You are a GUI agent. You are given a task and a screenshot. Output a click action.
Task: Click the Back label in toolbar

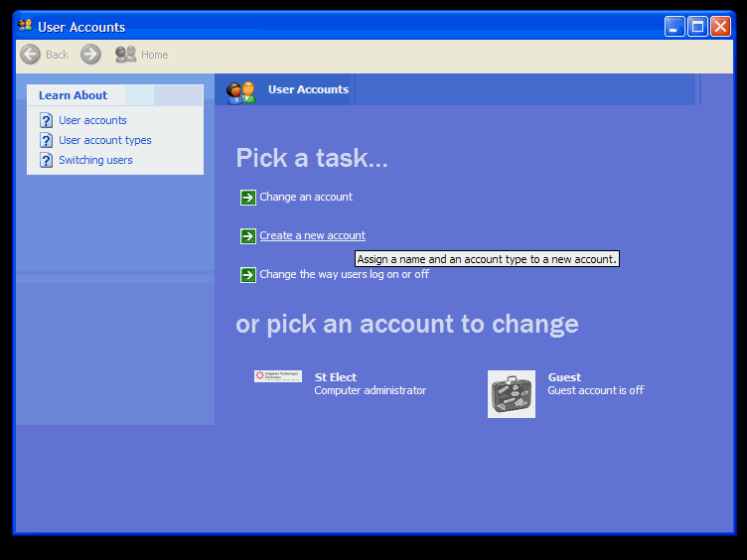click(x=58, y=55)
